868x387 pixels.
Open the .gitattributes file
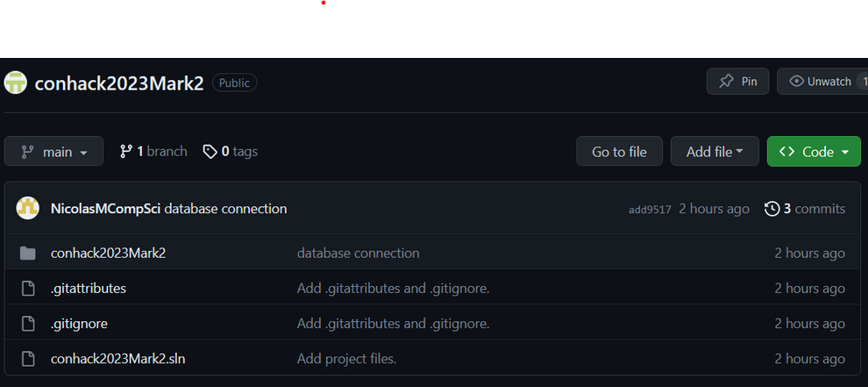(x=89, y=289)
